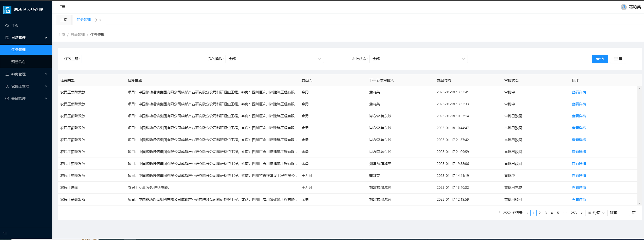
Task: Open 查看详情 for the 13:33:41 task
Action: 579,92
